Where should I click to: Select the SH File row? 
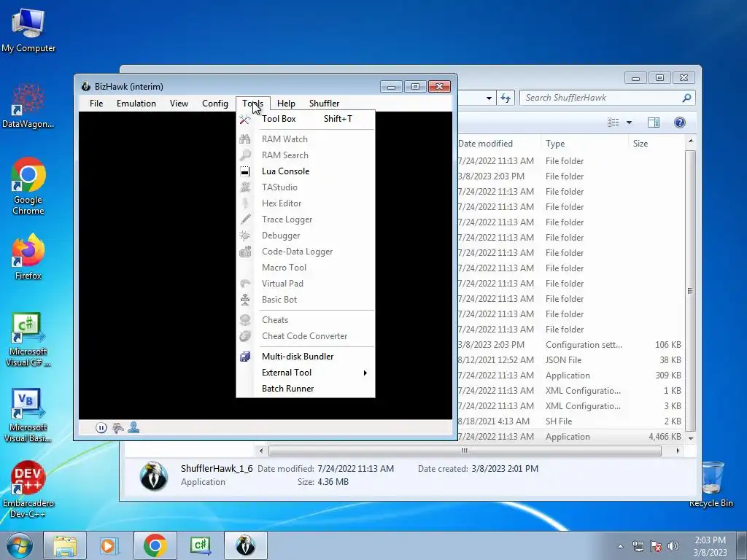569,421
